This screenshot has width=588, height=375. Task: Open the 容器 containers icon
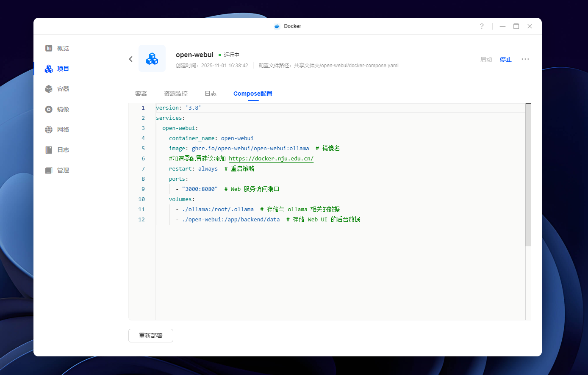[x=49, y=89]
